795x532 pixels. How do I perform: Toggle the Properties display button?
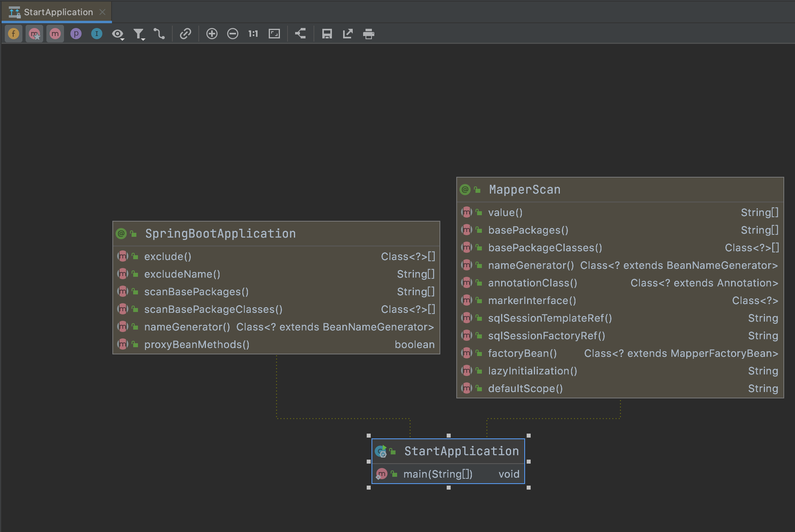[x=76, y=34]
